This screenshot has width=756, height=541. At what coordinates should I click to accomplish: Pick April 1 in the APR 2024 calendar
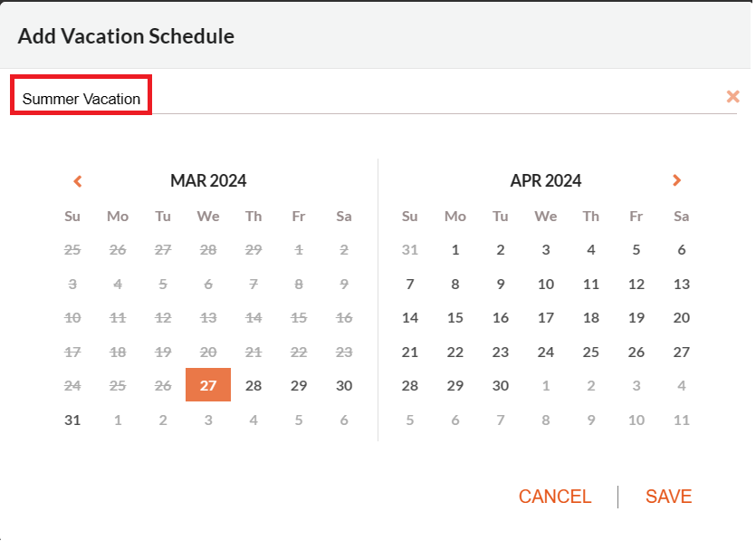coord(455,250)
